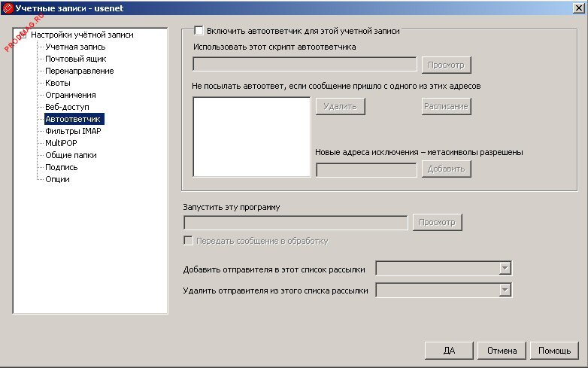Open Фильтры IMAP settings
The height and width of the screenshot is (368, 588).
[x=72, y=131]
